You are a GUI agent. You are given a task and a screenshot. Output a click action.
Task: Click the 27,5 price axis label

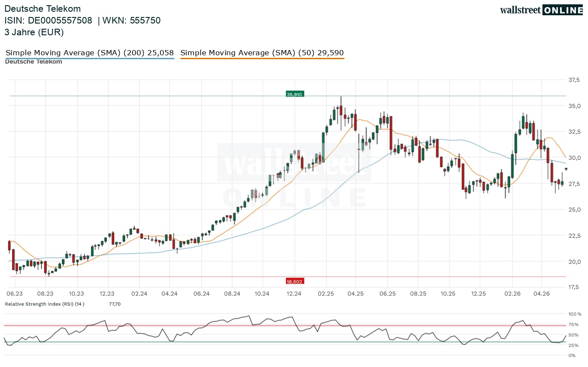574,184
